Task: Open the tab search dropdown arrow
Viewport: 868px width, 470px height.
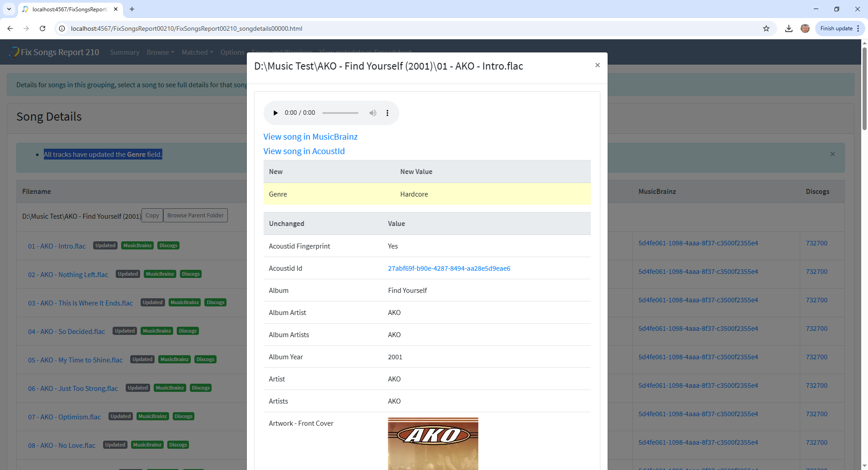Action: 9,9
